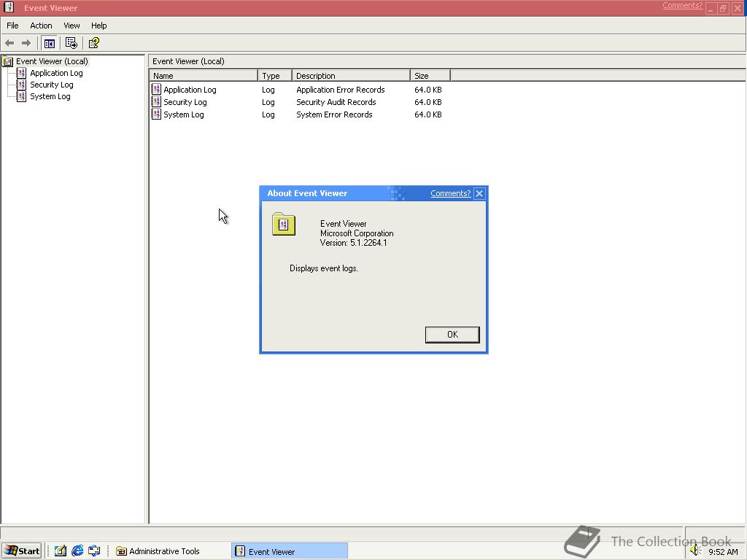Click the Show Desktop quick launch icon
The image size is (747, 560).
(94, 551)
